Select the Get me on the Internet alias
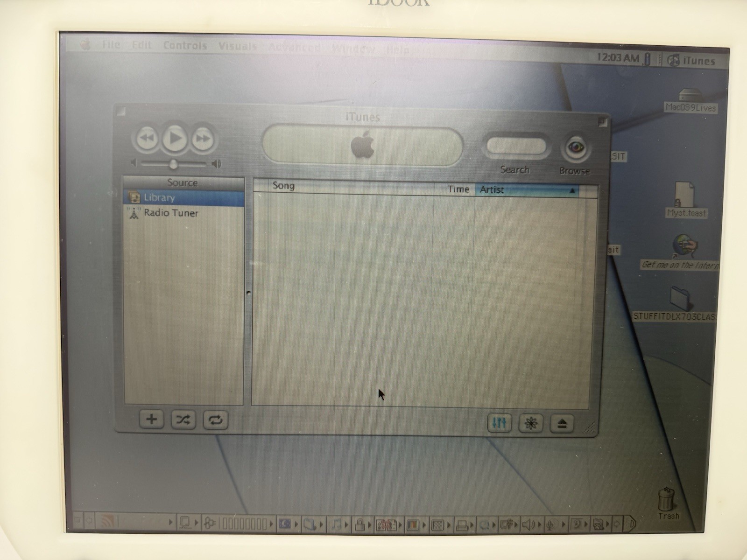Image resolution: width=747 pixels, height=560 pixels. click(x=681, y=252)
